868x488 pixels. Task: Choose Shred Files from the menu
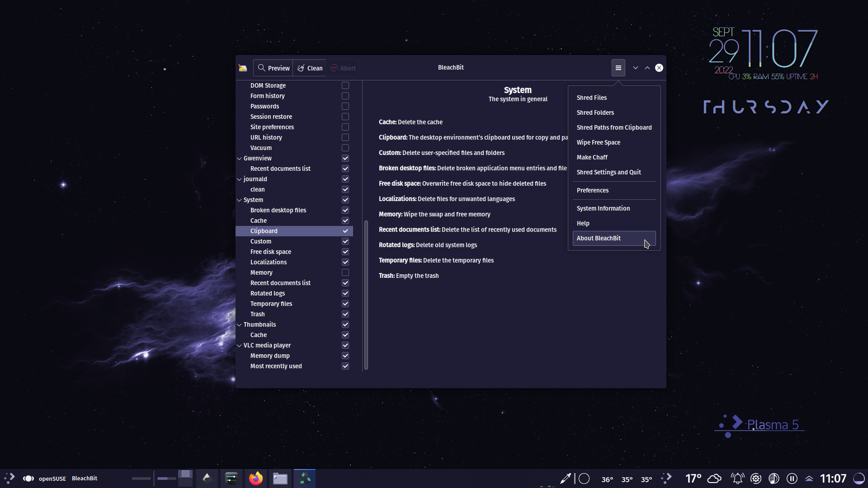(614, 98)
